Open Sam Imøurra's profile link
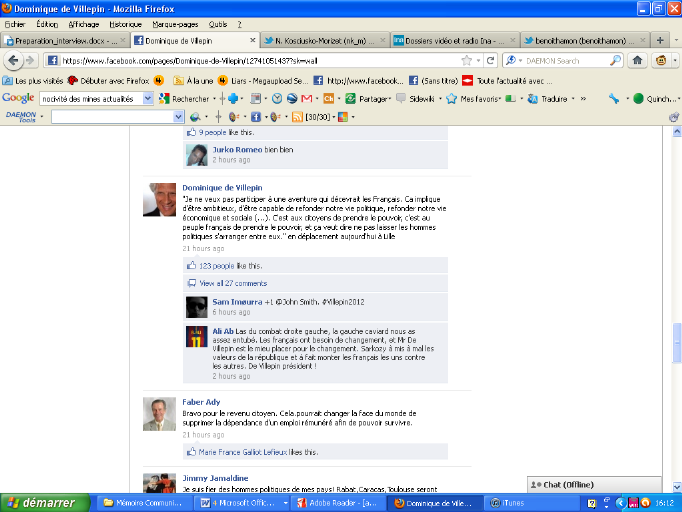Viewport: 682px width, 512px height. click(237, 302)
